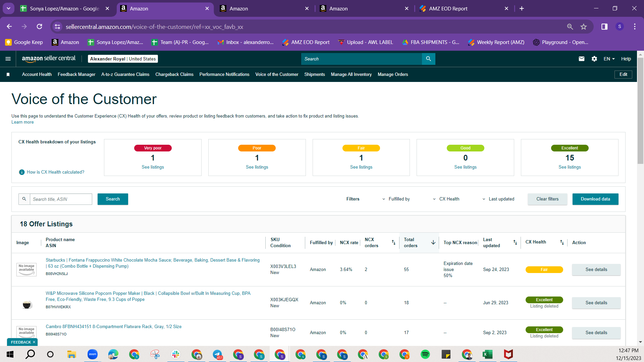The image size is (644, 362).
Task: Open McAfee from the taskbar
Action: 508,354
